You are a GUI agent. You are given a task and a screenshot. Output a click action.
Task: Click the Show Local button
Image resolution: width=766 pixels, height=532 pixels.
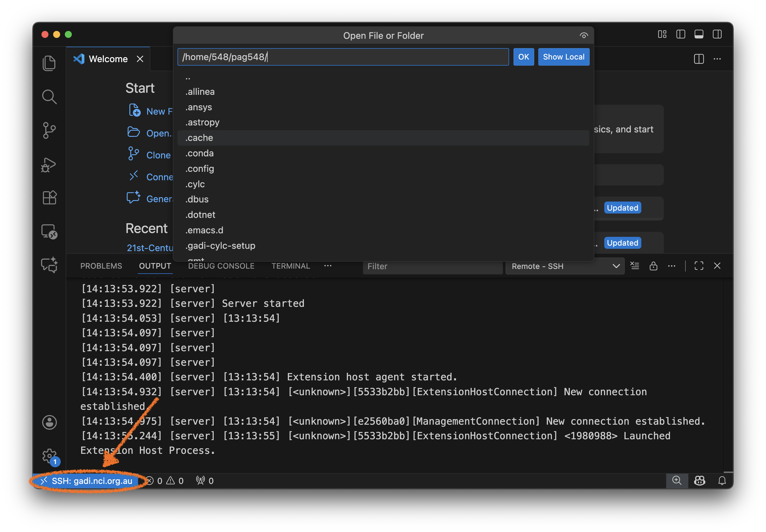[x=563, y=57]
